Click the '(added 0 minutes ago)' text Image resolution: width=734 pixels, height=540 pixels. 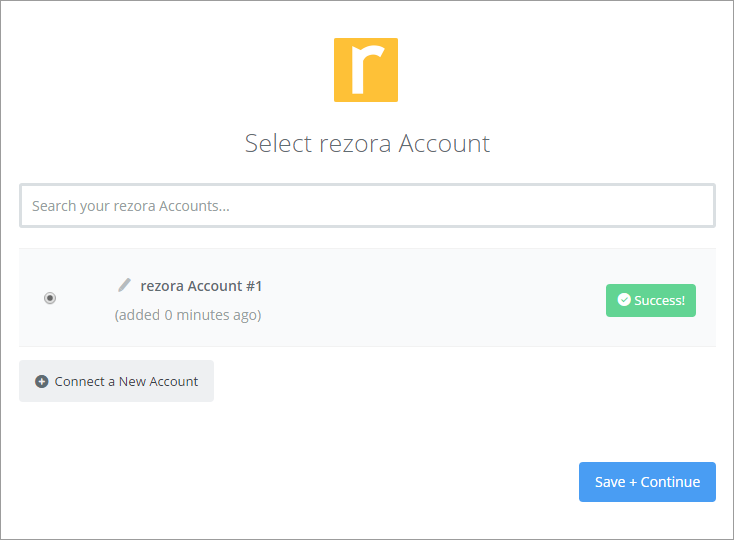(x=188, y=315)
